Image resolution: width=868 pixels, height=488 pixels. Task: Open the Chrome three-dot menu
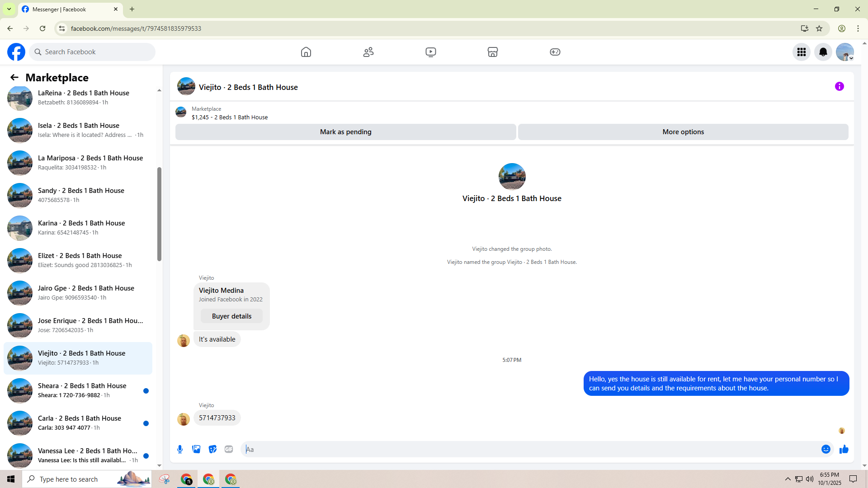tap(858, 28)
